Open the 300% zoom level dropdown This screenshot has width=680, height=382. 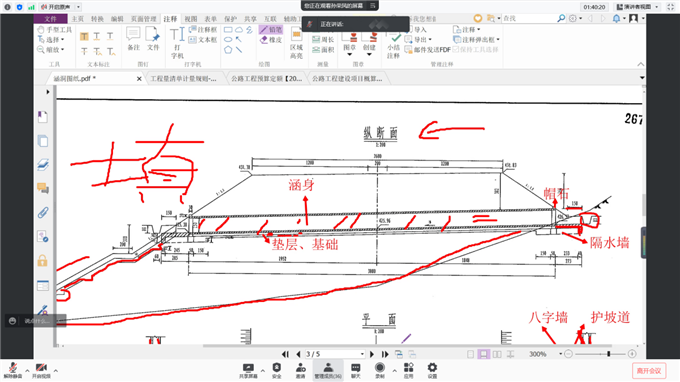[x=560, y=354]
